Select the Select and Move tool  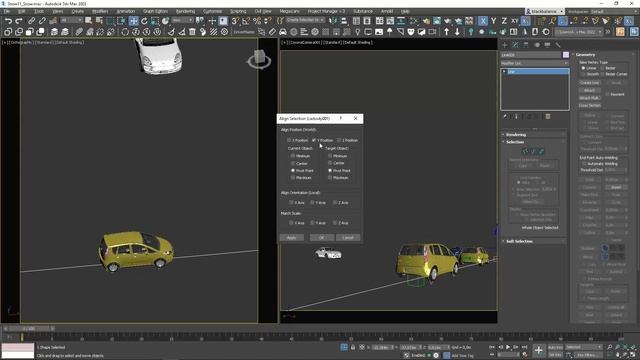click(133, 21)
